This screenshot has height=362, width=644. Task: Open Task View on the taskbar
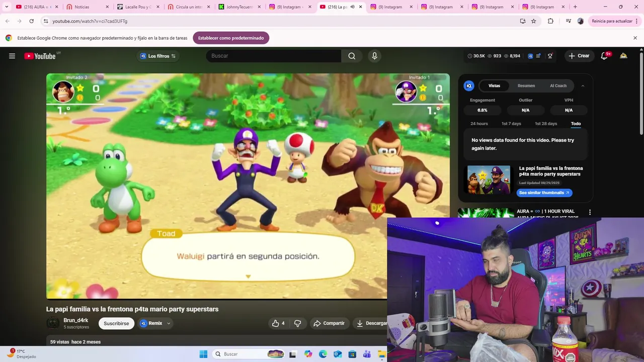pyautogui.click(x=293, y=354)
